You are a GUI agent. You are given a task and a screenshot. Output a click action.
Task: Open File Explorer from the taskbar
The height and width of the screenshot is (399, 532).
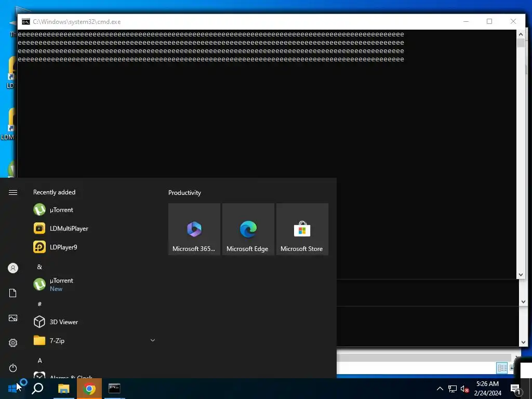pos(63,388)
